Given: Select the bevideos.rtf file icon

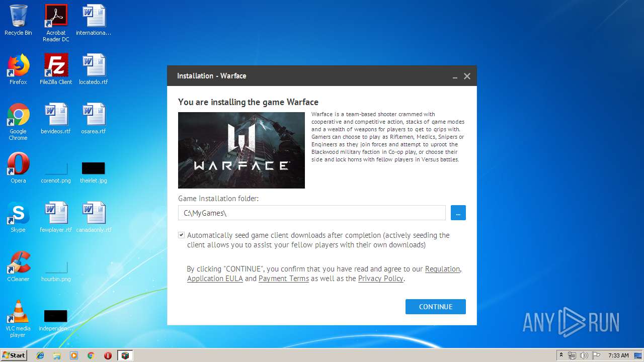Looking at the screenshot, I should tap(56, 119).
